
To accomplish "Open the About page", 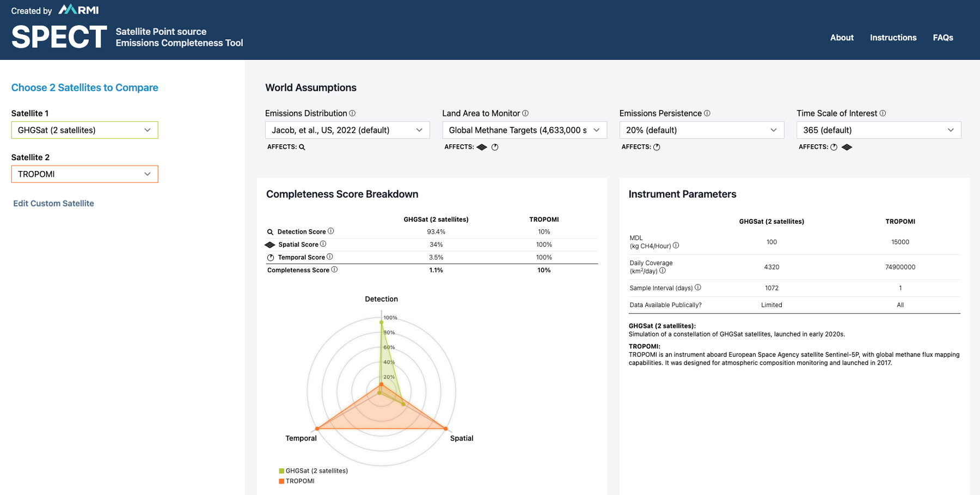I will (842, 38).
